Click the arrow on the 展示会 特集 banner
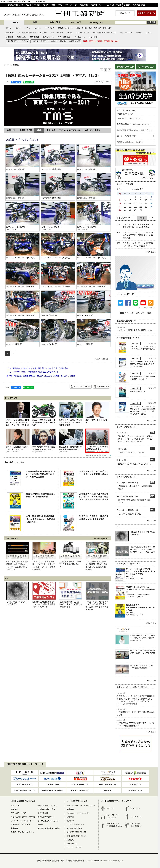The image size is (160, 868). (140, 56)
